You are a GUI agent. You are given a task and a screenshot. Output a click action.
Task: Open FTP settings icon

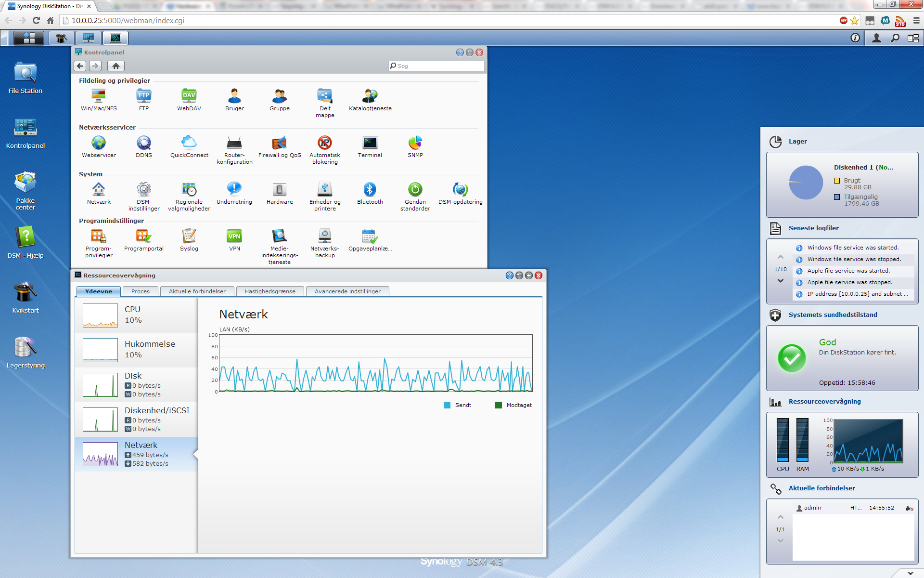pyautogui.click(x=144, y=100)
